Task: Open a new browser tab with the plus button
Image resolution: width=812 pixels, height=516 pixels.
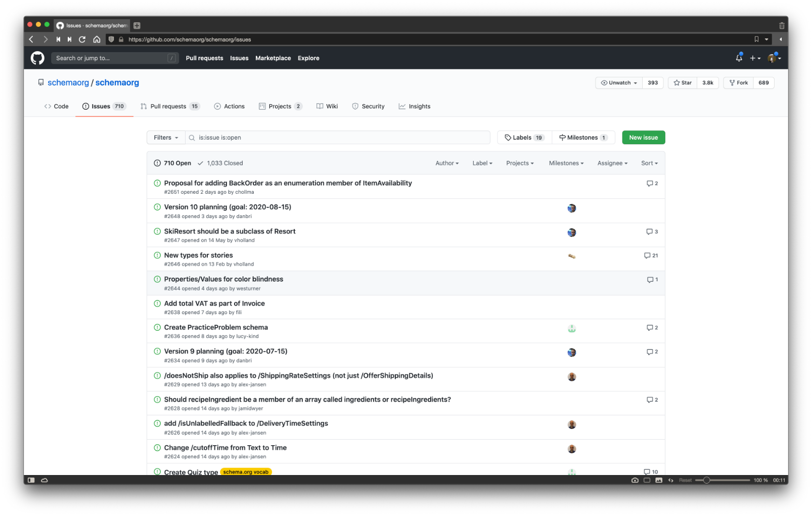Action: [x=137, y=25]
